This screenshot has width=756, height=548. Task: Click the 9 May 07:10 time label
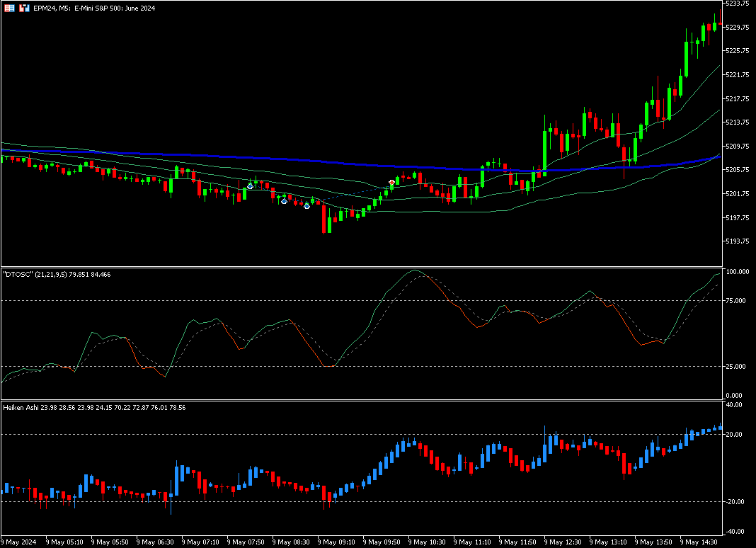200,542
